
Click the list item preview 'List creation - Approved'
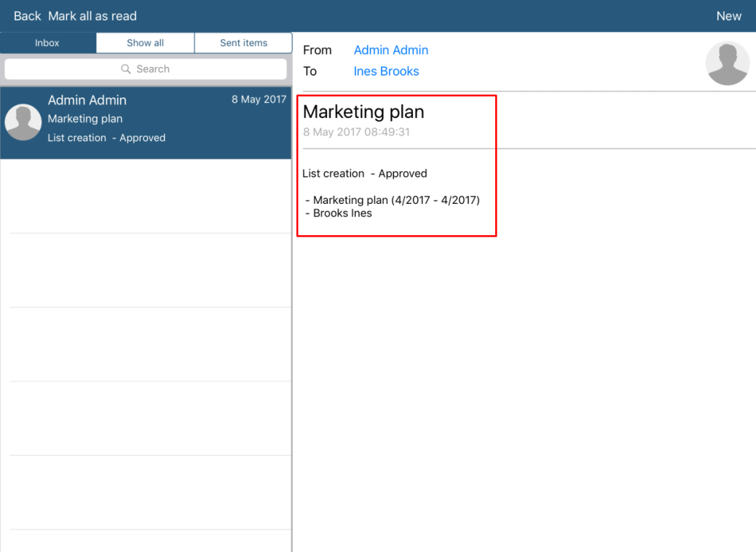106,138
